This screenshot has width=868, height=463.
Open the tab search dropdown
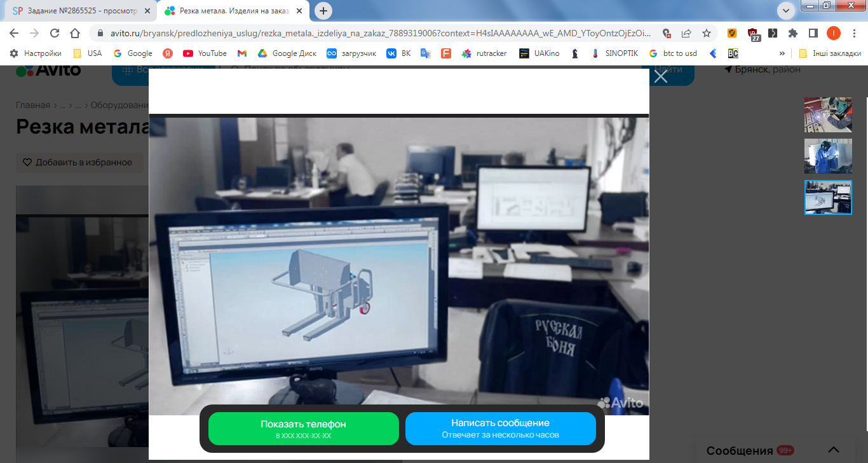tap(787, 10)
